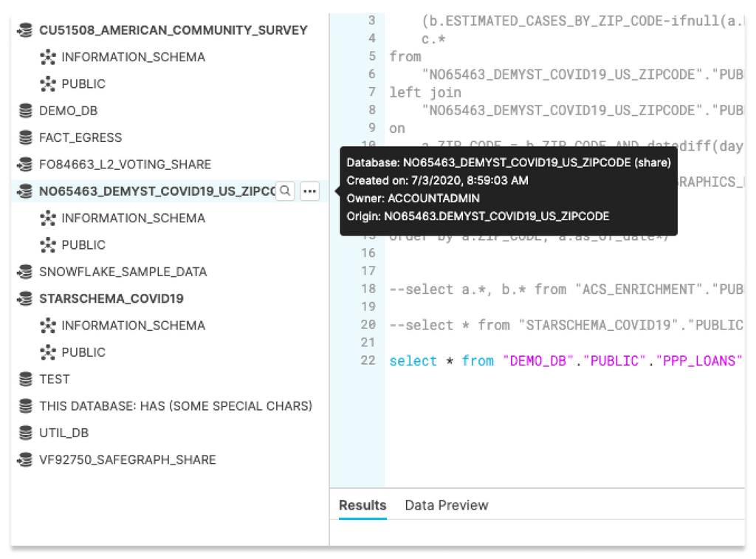Collapse the NO65463_DEMYST_COVID19_US_ZIPCODE database
The image size is (756, 559).
click(157, 191)
